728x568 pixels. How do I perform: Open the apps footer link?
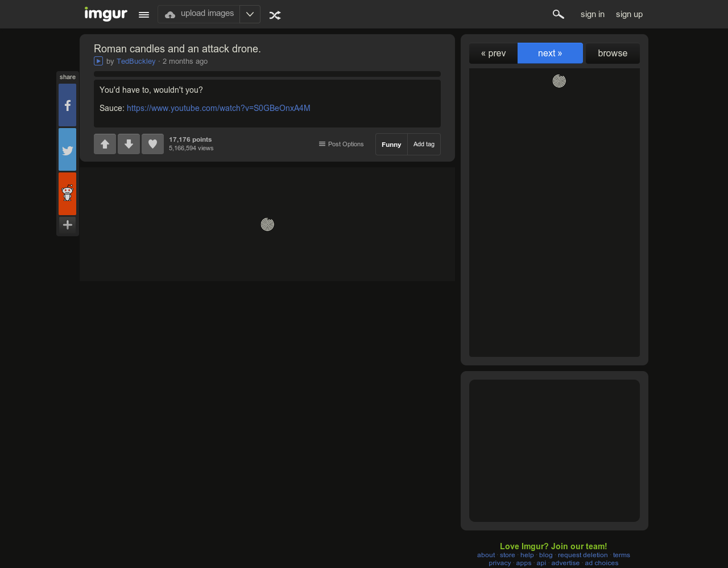coord(524,563)
